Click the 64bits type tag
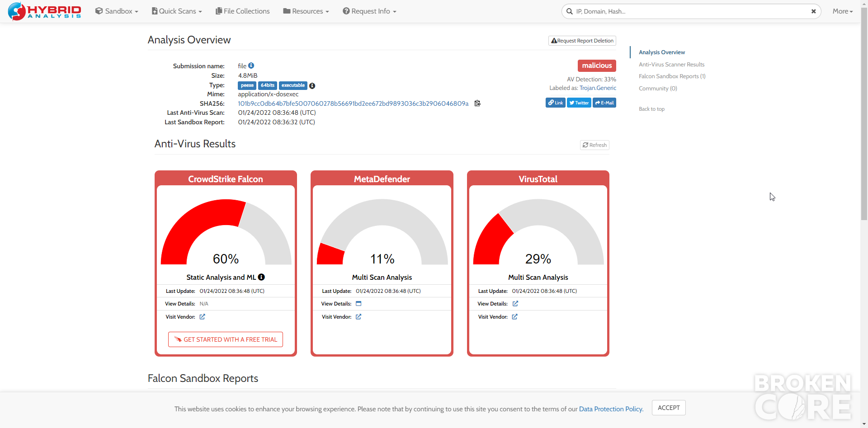Image resolution: width=868 pixels, height=428 pixels. pyautogui.click(x=268, y=85)
